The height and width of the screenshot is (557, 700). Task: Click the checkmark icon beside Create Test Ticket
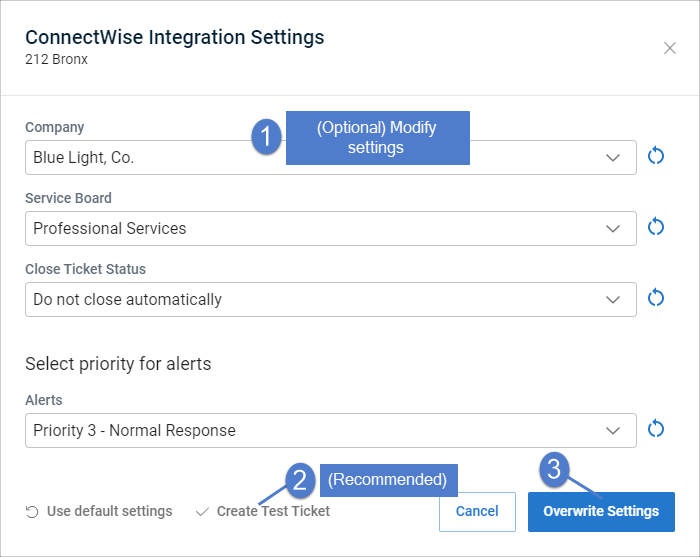pyautogui.click(x=202, y=512)
